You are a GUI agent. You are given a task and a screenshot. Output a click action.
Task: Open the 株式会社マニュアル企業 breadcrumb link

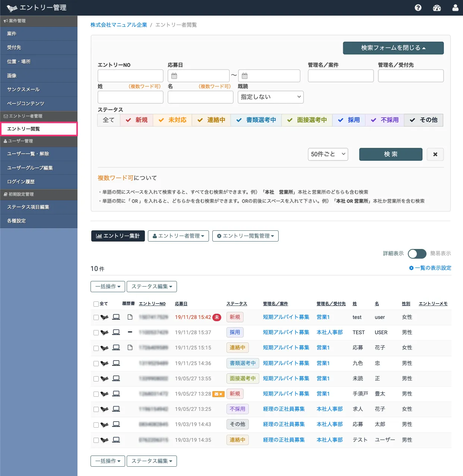coord(119,25)
